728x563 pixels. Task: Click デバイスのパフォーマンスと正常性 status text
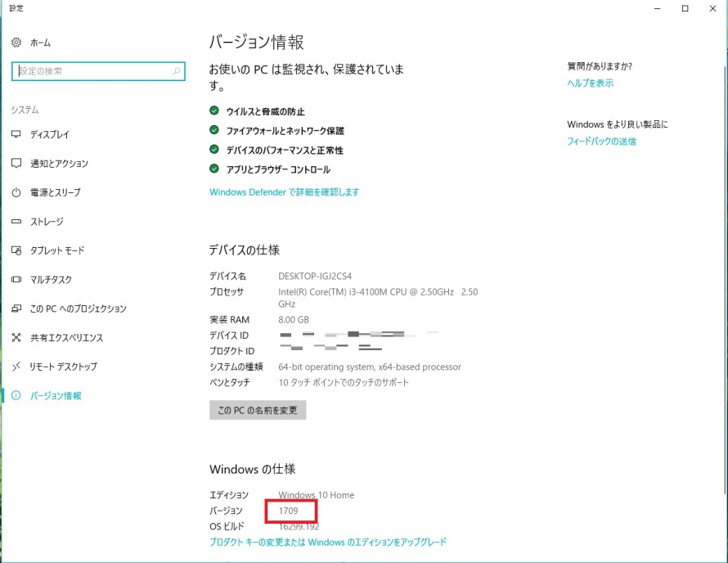coord(285,150)
